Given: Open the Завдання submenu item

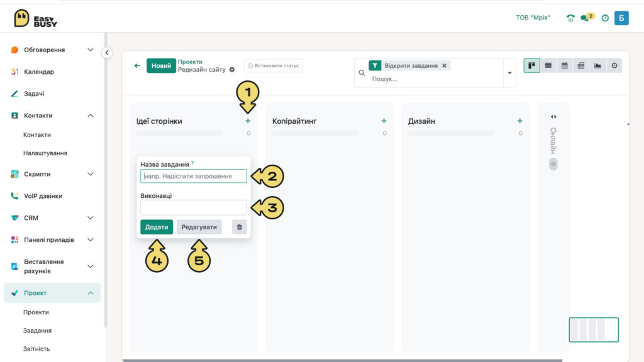Looking at the screenshot, I should (x=37, y=331).
